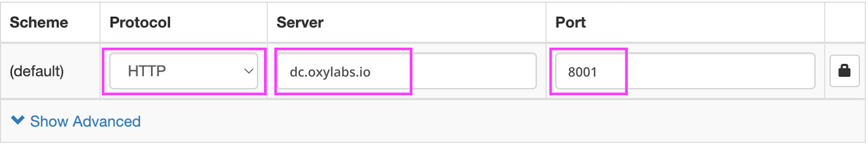The width and height of the screenshot is (868, 145).
Task: Click the HTTP text in the protocol selector
Action: click(x=147, y=71)
